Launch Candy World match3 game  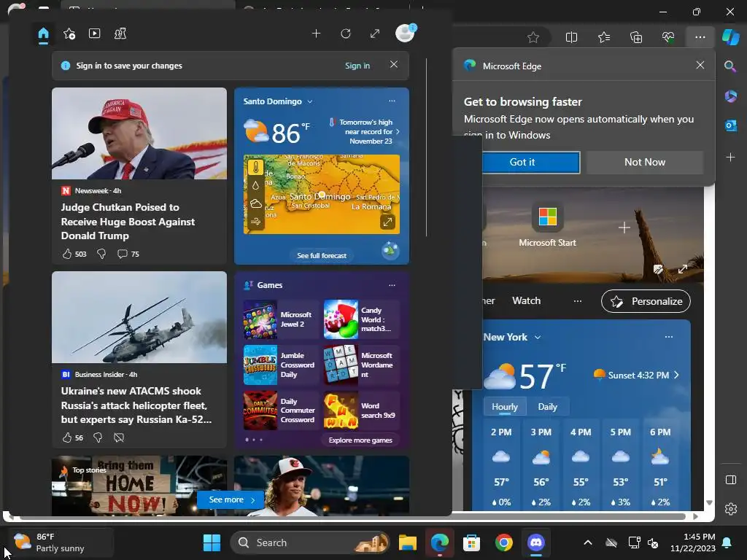coord(361,319)
